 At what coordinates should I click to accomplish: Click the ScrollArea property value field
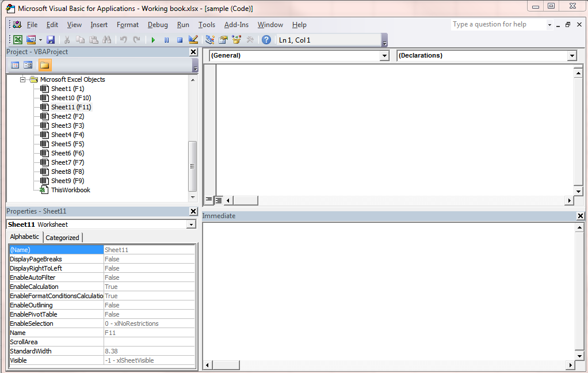click(149, 342)
